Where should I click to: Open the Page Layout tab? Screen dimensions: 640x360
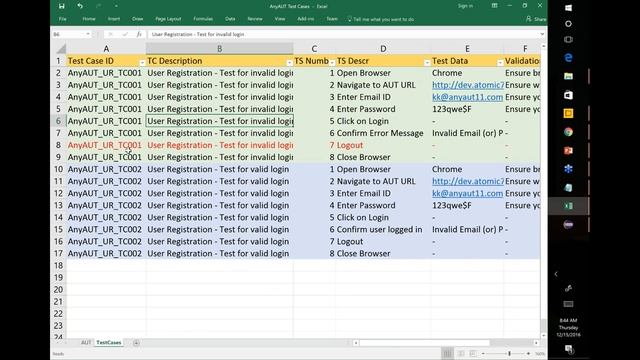[x=168, y=19]
